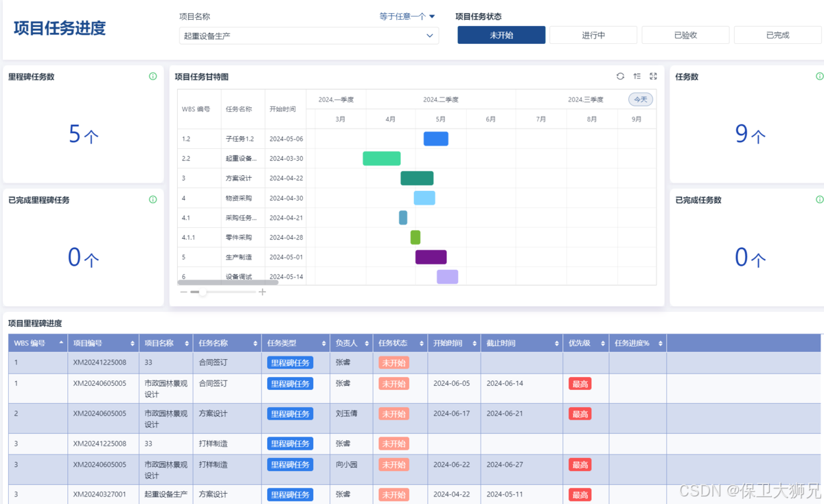Refresh the project task Gantt chart

coord(620,76)
